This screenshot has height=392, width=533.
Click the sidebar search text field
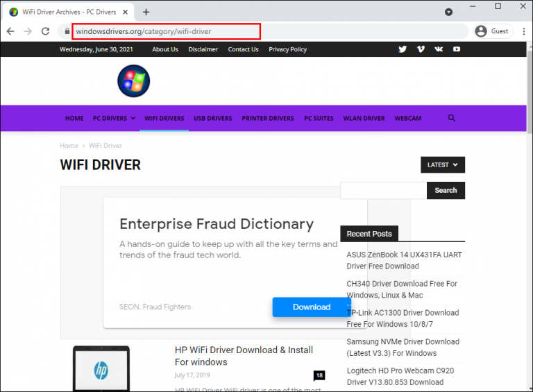[x=383, y=190]
